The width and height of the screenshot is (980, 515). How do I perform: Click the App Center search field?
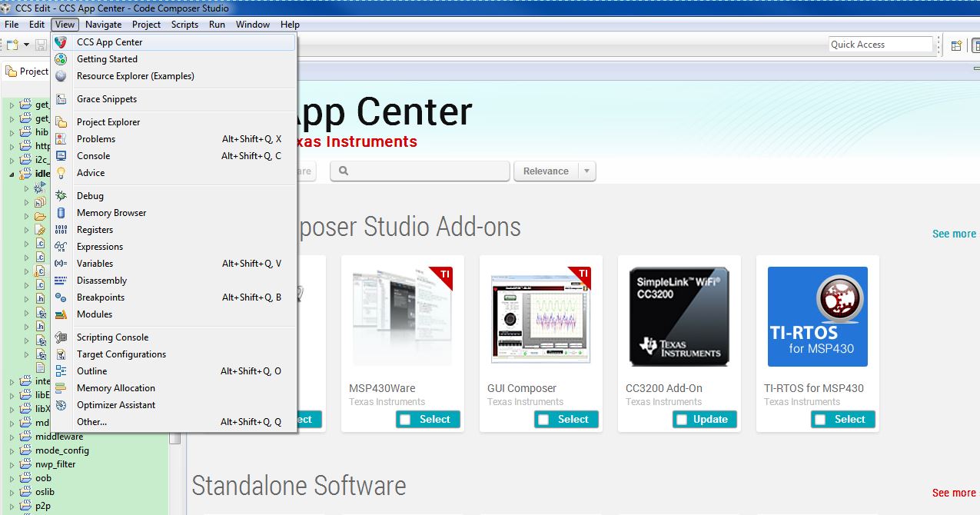pyautogui.click(x=420, y=171)
